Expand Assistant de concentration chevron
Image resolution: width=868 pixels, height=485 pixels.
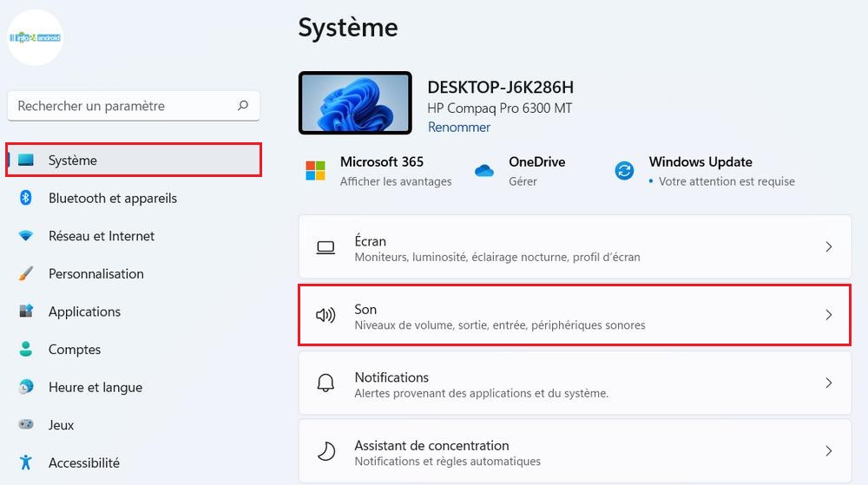point(829,450)
